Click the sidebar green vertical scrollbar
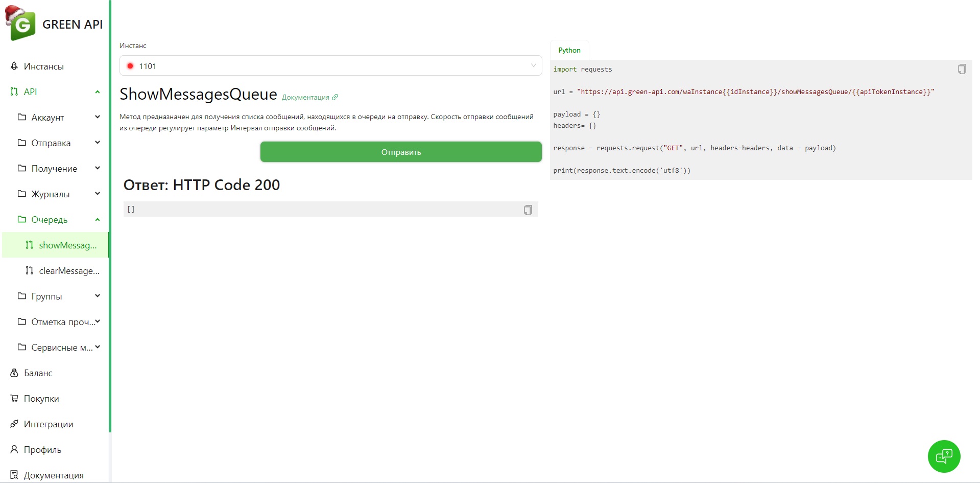 click(x=110, y=215)
